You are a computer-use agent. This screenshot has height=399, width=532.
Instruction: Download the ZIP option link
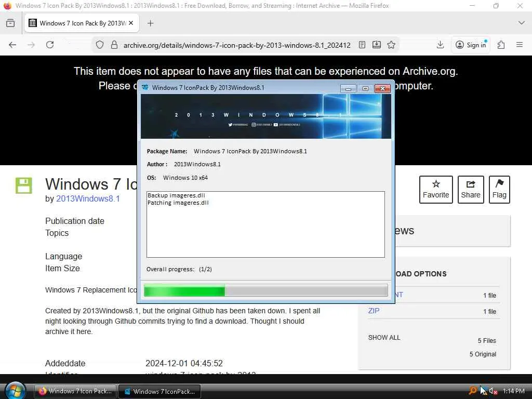[374, 311]
